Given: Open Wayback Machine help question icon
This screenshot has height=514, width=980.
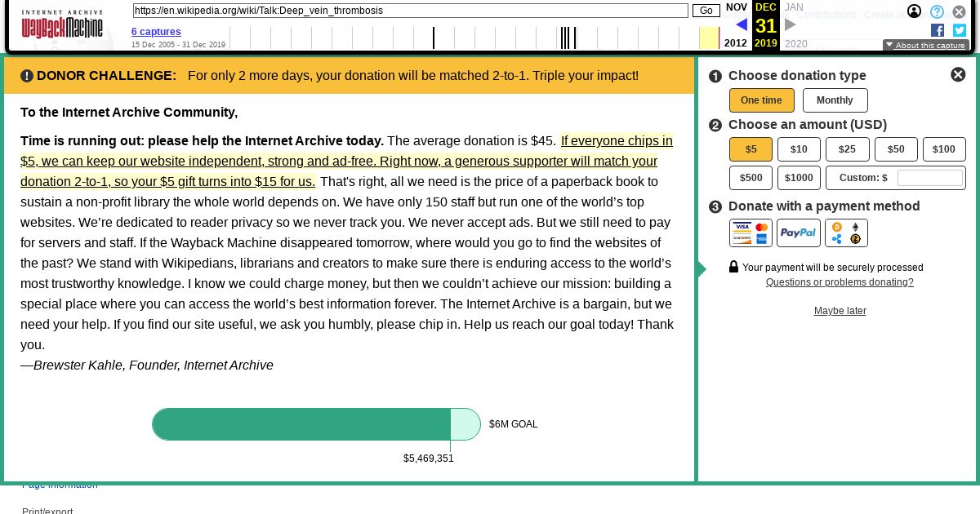Looking at the screenshot, I should coord(937,11).
